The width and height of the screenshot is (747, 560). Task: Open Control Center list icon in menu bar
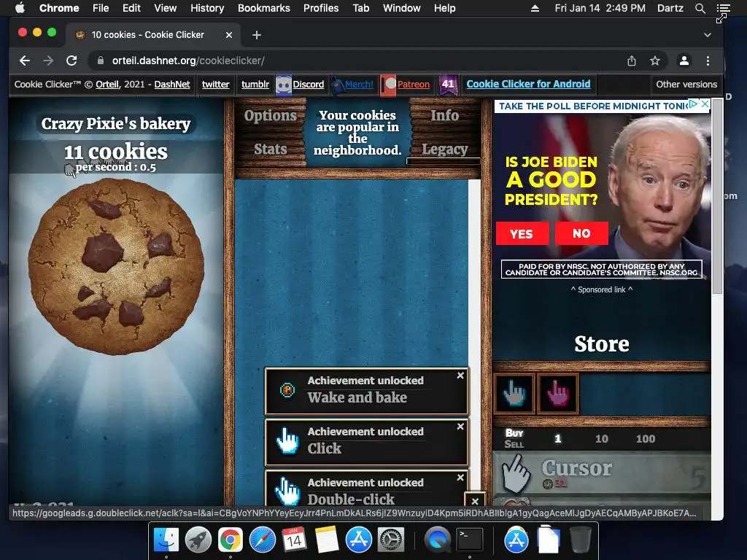coord(723,8)
